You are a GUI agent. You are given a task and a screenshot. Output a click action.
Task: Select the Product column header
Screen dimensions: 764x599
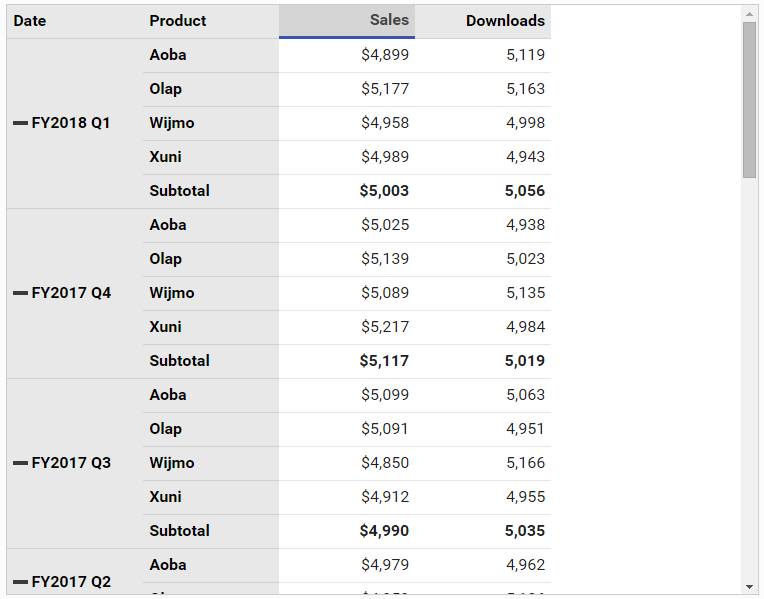[x=210, y=21]
